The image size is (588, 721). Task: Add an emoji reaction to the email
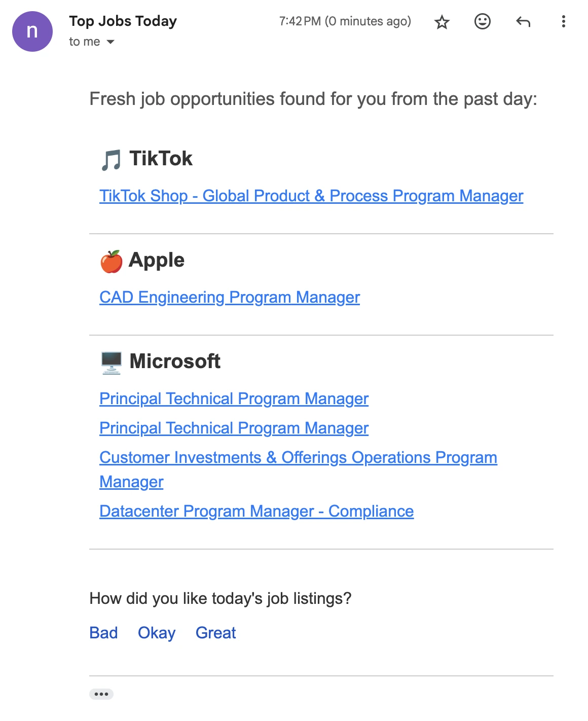[x=482, y=21]
